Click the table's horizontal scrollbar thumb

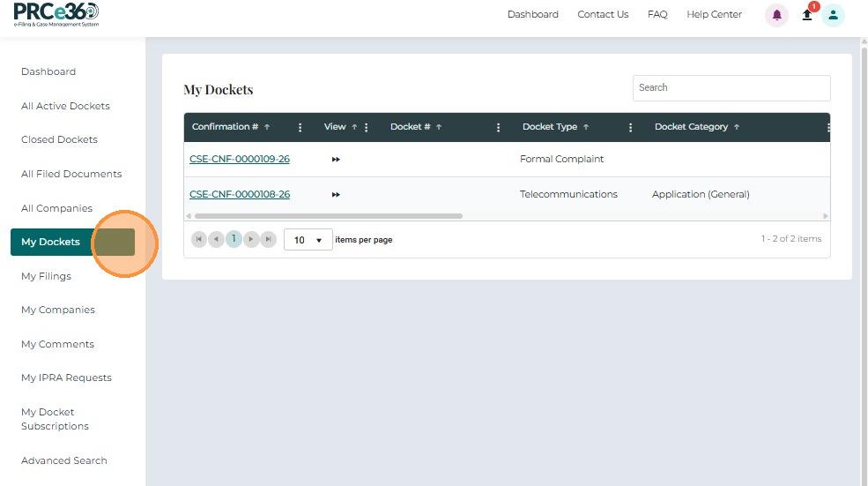tap(329, 216)
